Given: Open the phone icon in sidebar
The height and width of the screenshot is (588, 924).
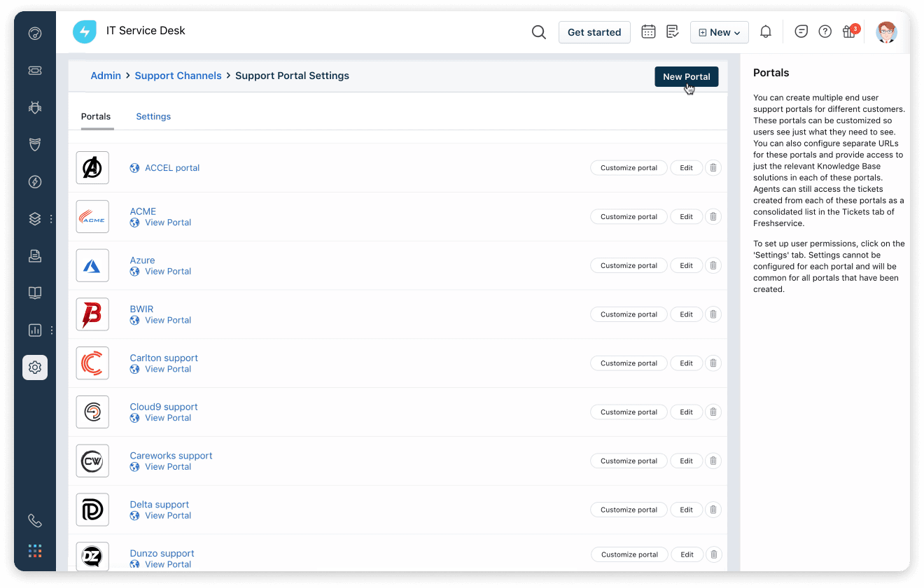Looking at the screenshot, I should pos(35,521).
